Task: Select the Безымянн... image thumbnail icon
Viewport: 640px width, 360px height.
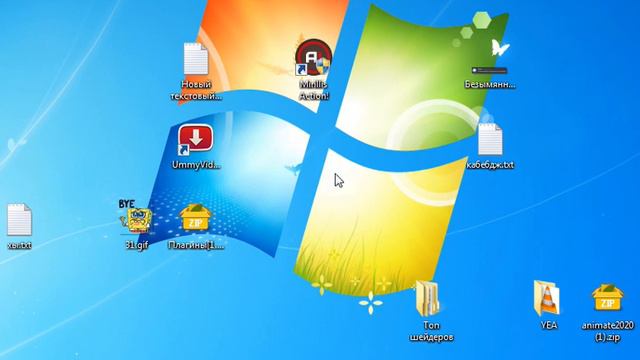Action: click(489, 70)
